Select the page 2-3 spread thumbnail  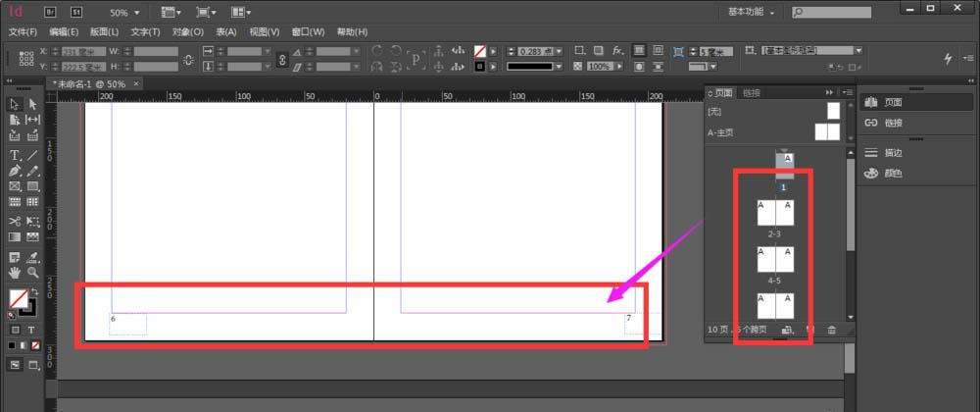[775, 213]
